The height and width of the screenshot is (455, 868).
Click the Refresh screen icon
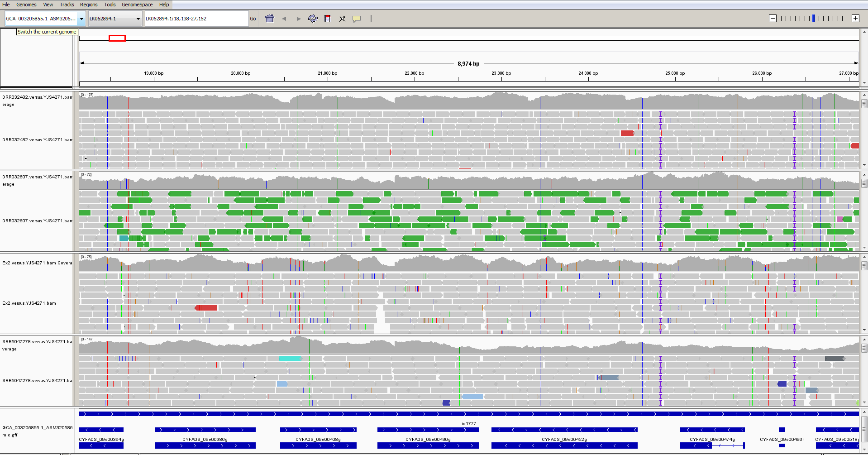[x=313, y=19]
